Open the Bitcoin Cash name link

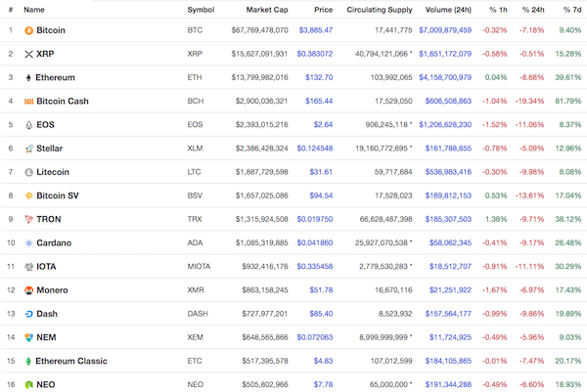tap(63, 101)
